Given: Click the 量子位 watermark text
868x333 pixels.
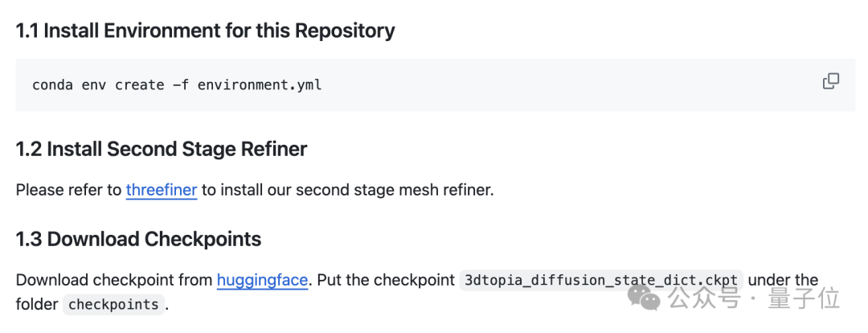Looking at the screenshot, I should (805, 299).
